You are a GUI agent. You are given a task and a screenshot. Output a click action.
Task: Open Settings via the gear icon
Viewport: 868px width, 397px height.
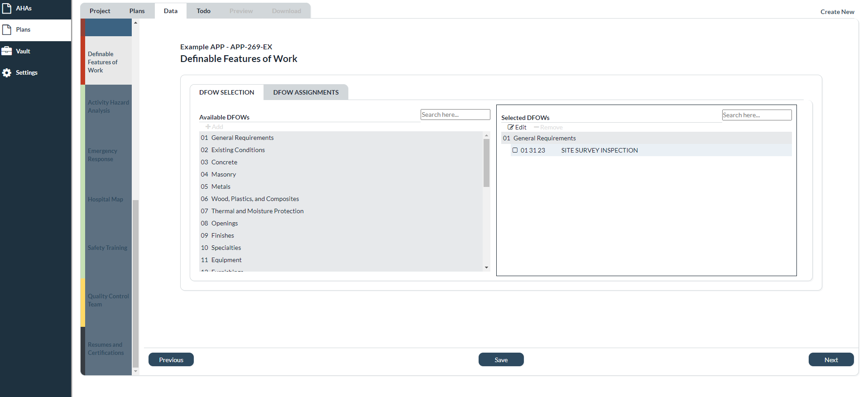pyautogui.click(x=7, y=73)
